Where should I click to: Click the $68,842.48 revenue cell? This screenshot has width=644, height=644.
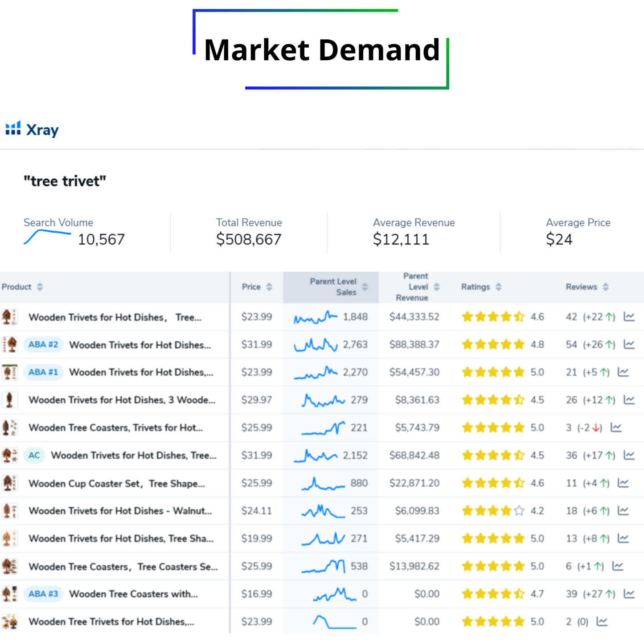pyautogui.click(x=414, y=455)
